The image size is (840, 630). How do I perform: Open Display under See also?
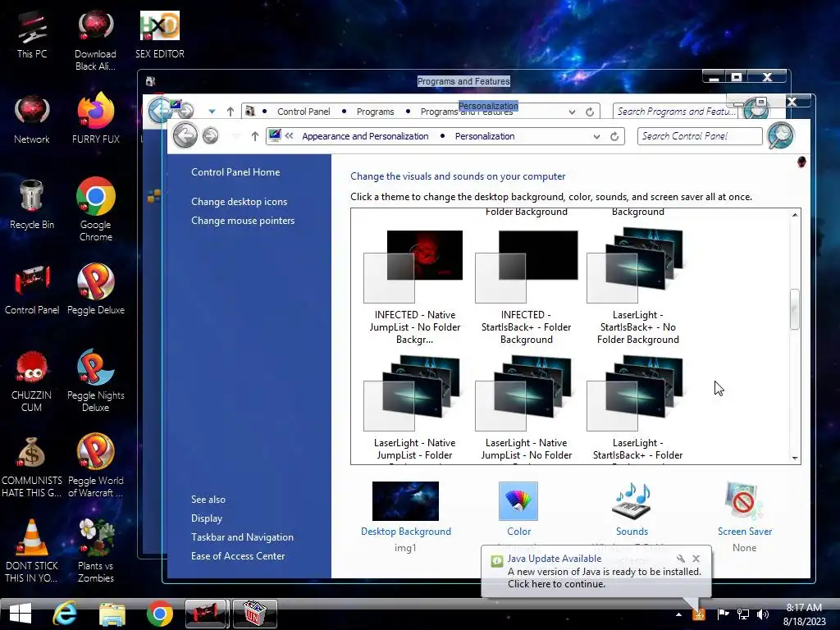pyautogui.click(x=207, y=518)
